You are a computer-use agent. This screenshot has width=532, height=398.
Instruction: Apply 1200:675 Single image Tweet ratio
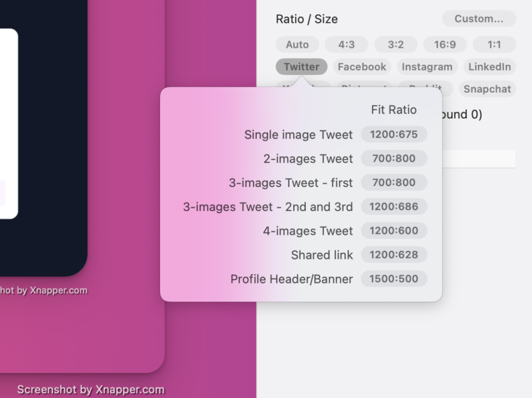coord(394,134)
